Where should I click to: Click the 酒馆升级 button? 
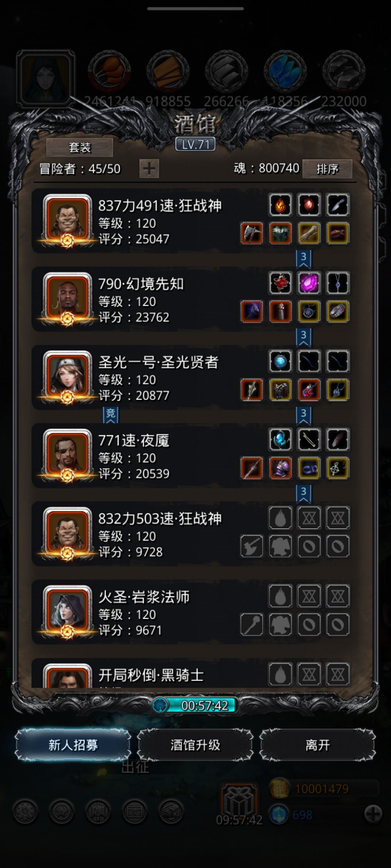click(195, 745)
